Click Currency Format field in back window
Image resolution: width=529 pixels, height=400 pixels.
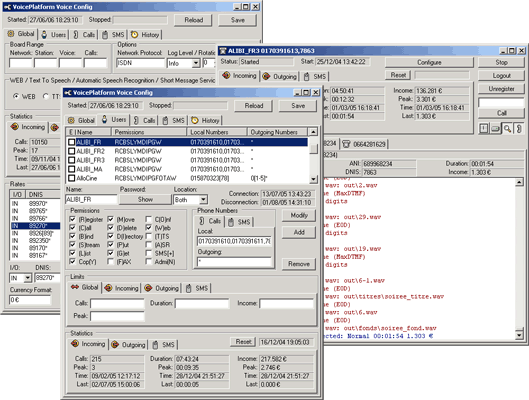point(30,300)
